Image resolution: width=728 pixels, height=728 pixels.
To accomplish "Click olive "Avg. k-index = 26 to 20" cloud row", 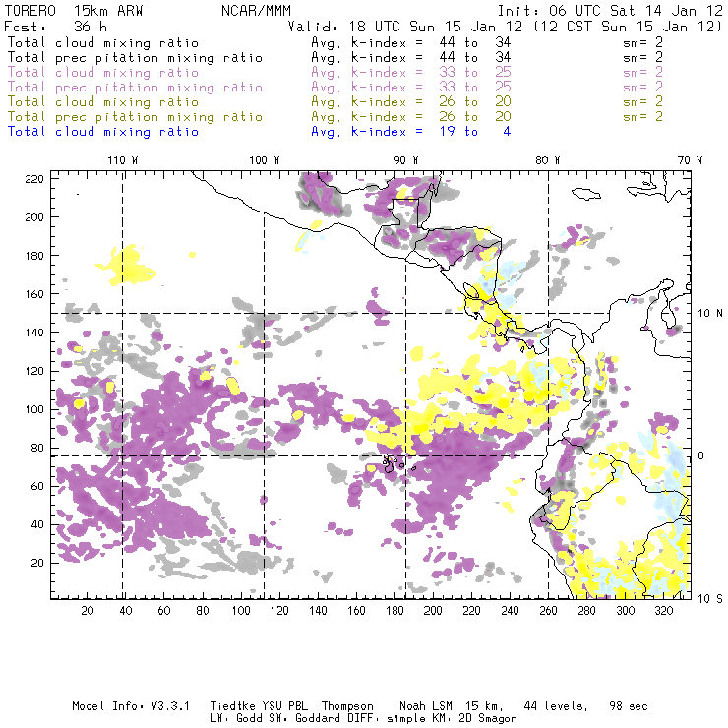I will (411, 102).
